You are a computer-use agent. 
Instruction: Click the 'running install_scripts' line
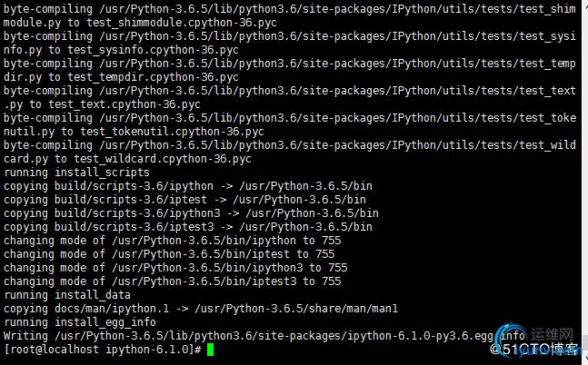[x=76, y=173]
